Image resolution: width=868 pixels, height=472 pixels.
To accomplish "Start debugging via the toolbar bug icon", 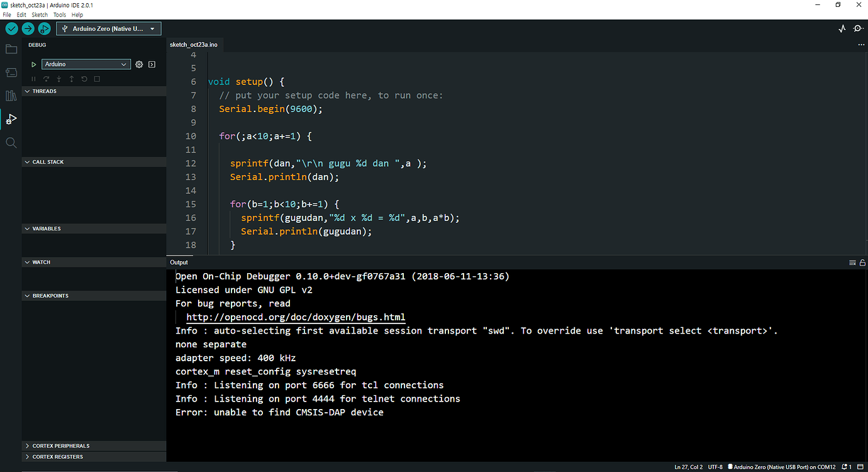I will pos(44,28).
